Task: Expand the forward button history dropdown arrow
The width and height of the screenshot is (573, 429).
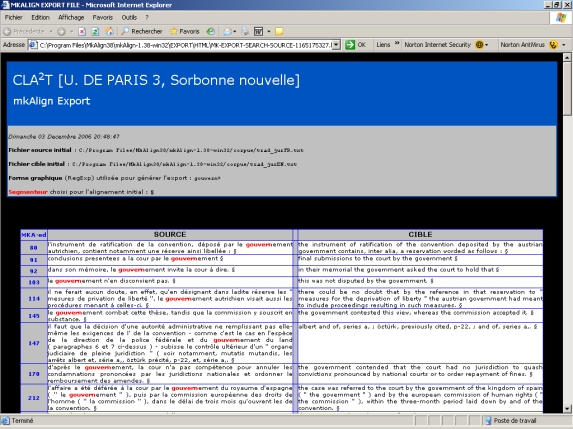Action: 72,31
